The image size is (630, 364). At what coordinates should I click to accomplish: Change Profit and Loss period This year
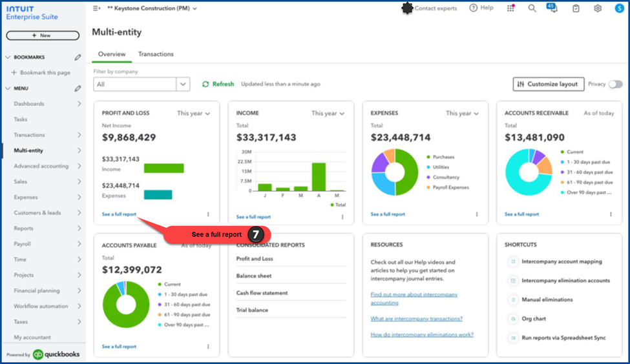[x=194, y=114]
